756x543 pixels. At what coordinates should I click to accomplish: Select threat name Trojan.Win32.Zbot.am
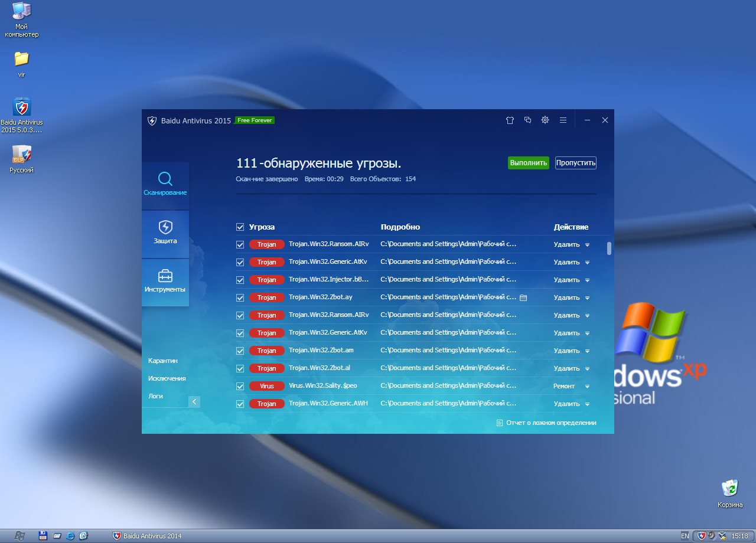(321, 350)
